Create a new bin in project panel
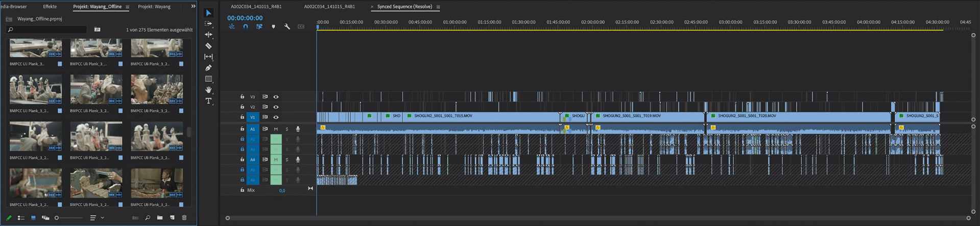This screenshot has width=980, height=226. pyautogui.click(x=160, y=218)
